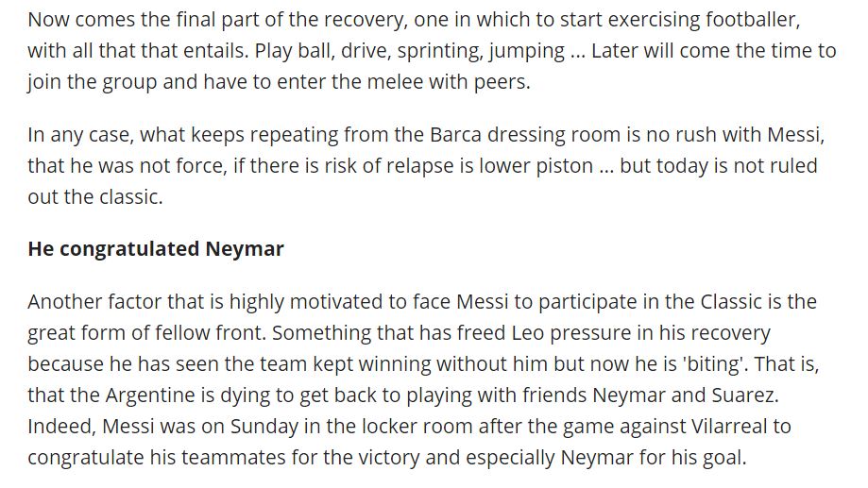868x488 pixels.
Task: Click the word "peers" ending the first paragraph
Action: [502, 82]
